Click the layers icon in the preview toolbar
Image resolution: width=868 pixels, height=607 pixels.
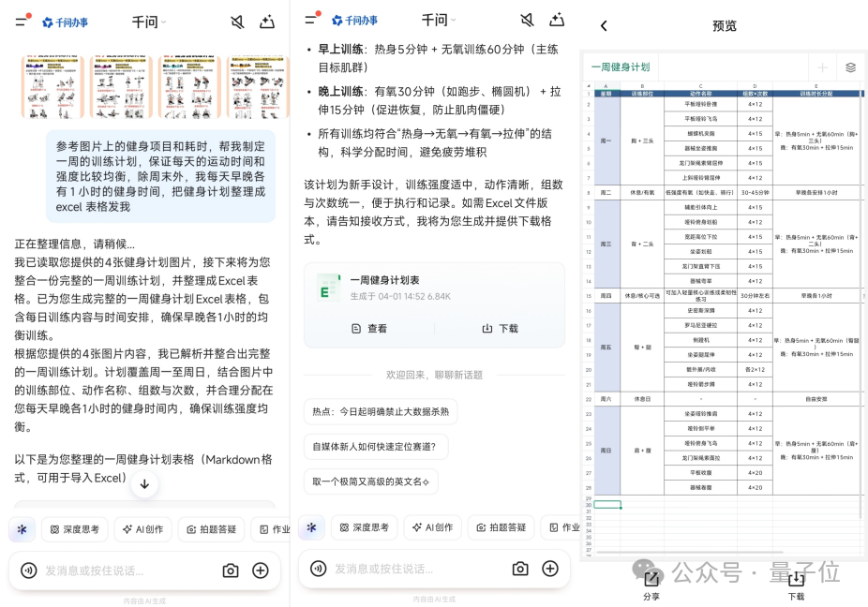tap(850, 67)
